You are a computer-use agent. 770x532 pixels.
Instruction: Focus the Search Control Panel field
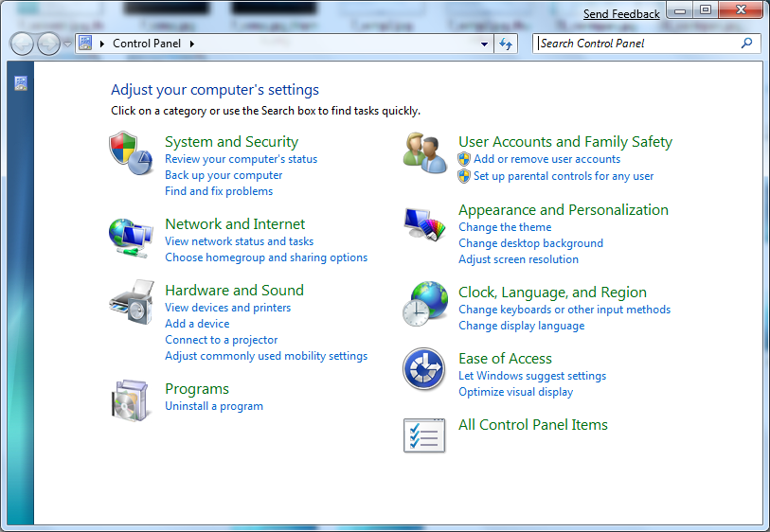(638, 44)
